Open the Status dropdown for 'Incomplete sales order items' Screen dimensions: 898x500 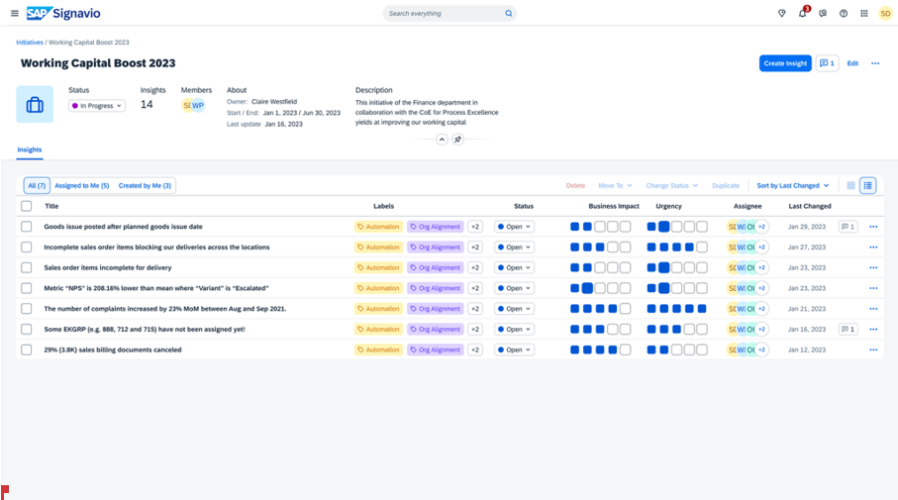[514, 247]
